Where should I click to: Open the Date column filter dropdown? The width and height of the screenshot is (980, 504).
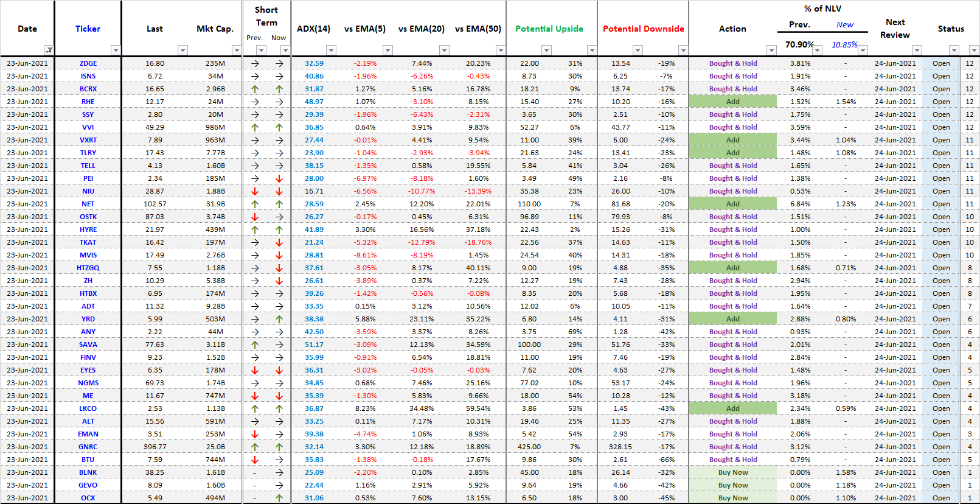tap(49, 50)
